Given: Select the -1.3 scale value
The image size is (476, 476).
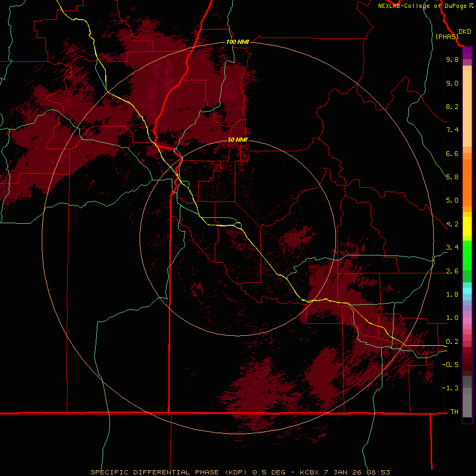Looking at the screenshot, I should pos(450,388).
